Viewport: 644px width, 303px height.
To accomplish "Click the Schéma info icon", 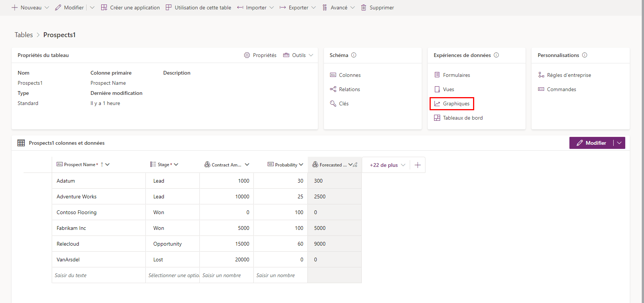I will (354, 55).
